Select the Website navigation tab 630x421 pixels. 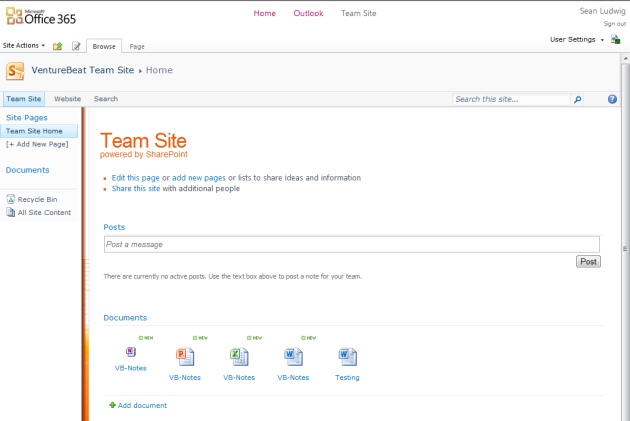click(68, 99)
